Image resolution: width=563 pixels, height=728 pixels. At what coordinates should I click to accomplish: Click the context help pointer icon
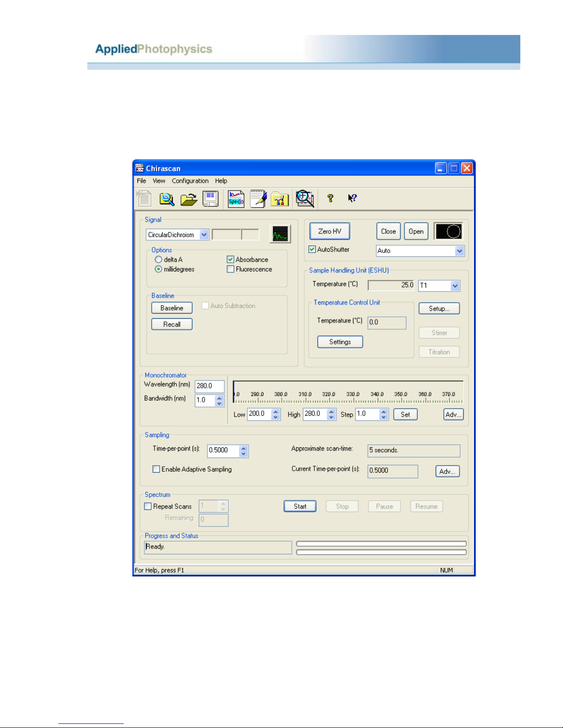352,198
